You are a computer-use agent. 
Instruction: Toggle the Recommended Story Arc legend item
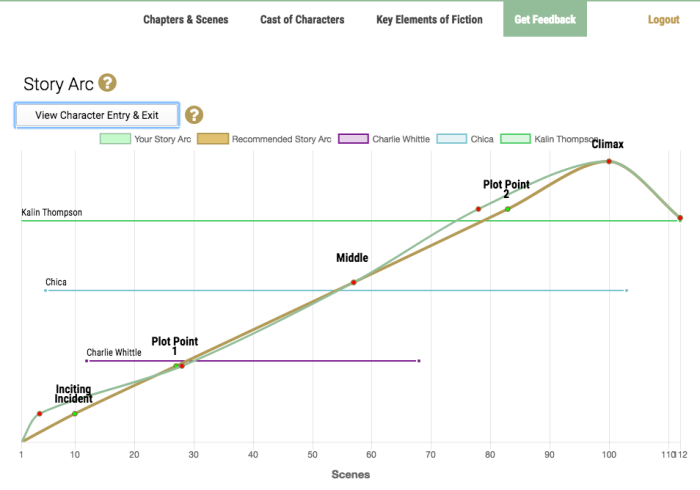(212, 139)
